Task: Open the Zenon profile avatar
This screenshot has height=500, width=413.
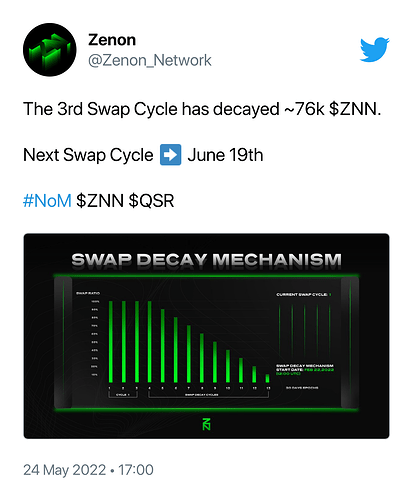Action: click(50, 50)
